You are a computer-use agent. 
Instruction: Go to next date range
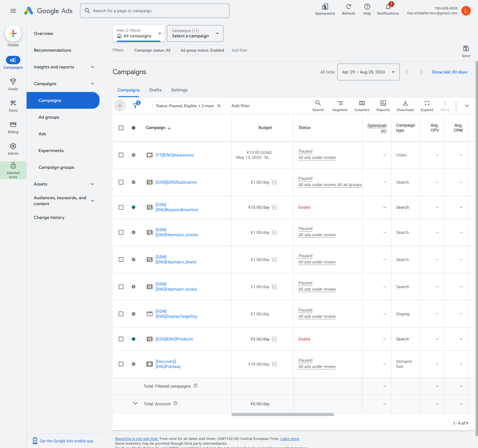pos(421,72)
